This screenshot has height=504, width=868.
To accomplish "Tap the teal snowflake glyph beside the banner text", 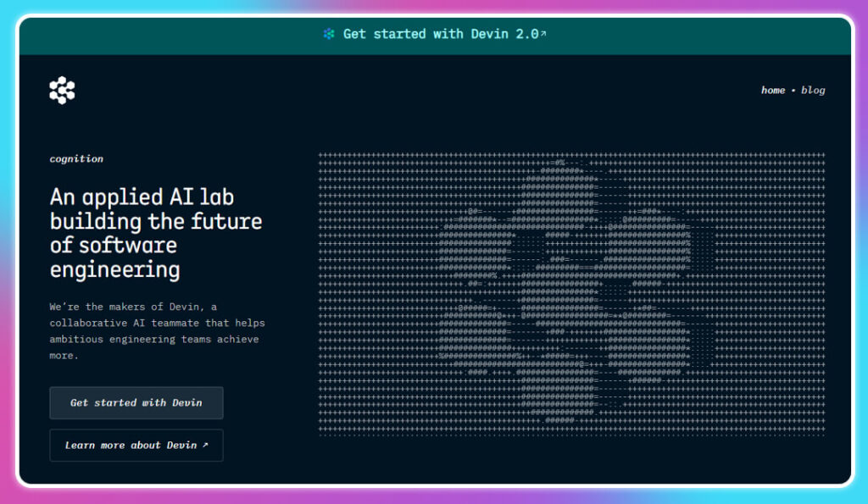I will [x=329, y=34].
